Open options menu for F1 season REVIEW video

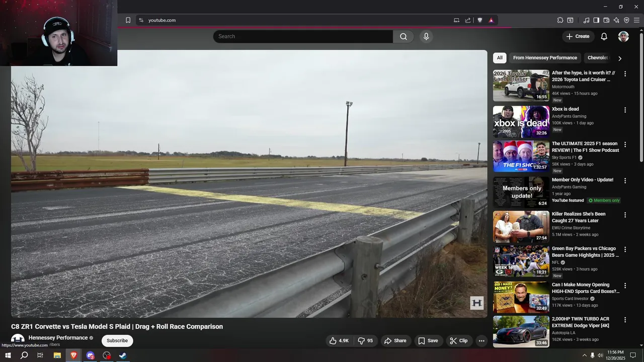tap(625, 145)
